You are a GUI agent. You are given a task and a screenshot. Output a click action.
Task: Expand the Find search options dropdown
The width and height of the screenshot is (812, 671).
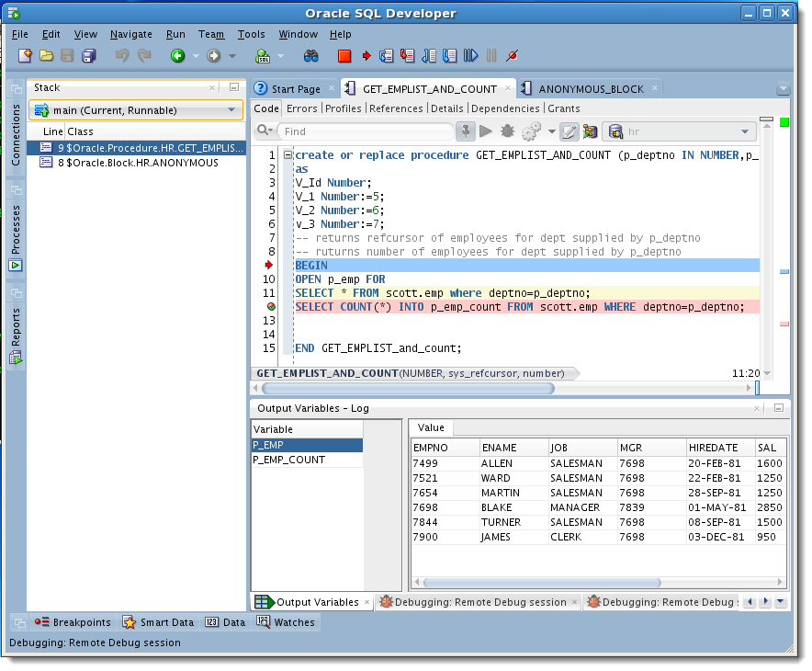[x=266, y=131]
